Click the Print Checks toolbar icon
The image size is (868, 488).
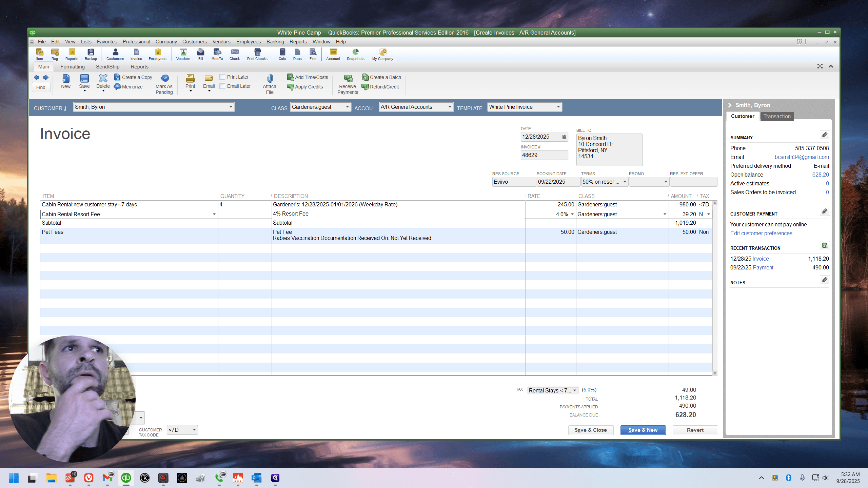pyautogui.click(x=257, y=54)
